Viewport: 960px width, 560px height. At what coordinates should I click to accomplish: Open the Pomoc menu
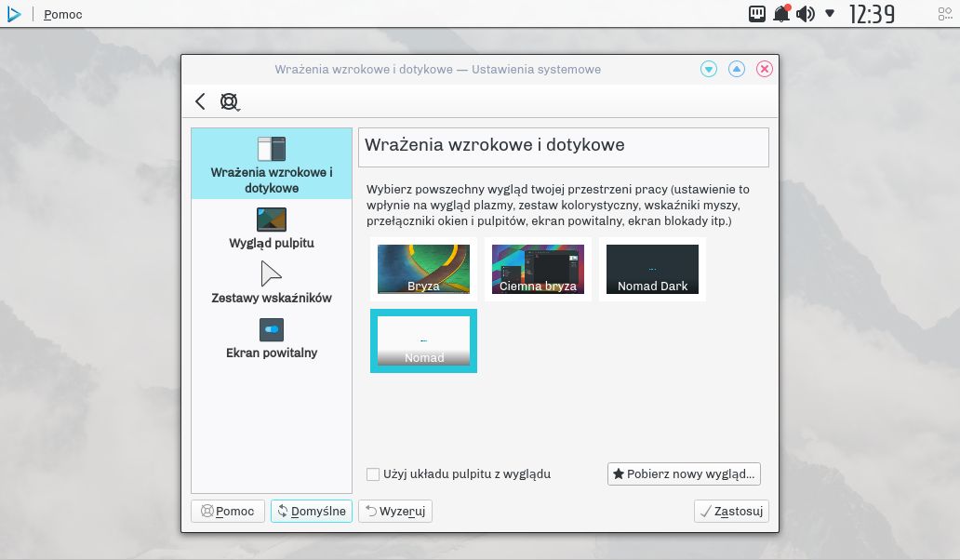click(61, 14)
